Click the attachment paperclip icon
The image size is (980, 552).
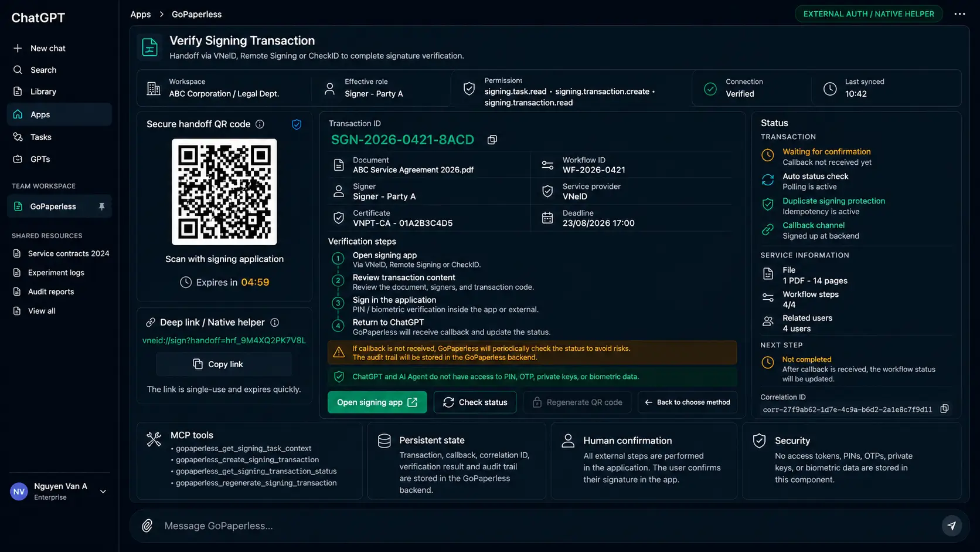[147, 526]
